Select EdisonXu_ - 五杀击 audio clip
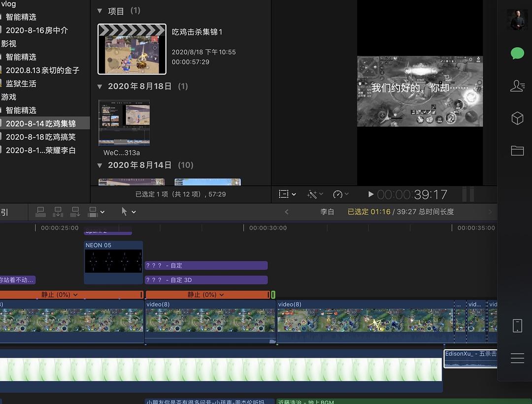Screen dimensions: 532x404 (470, 359)
